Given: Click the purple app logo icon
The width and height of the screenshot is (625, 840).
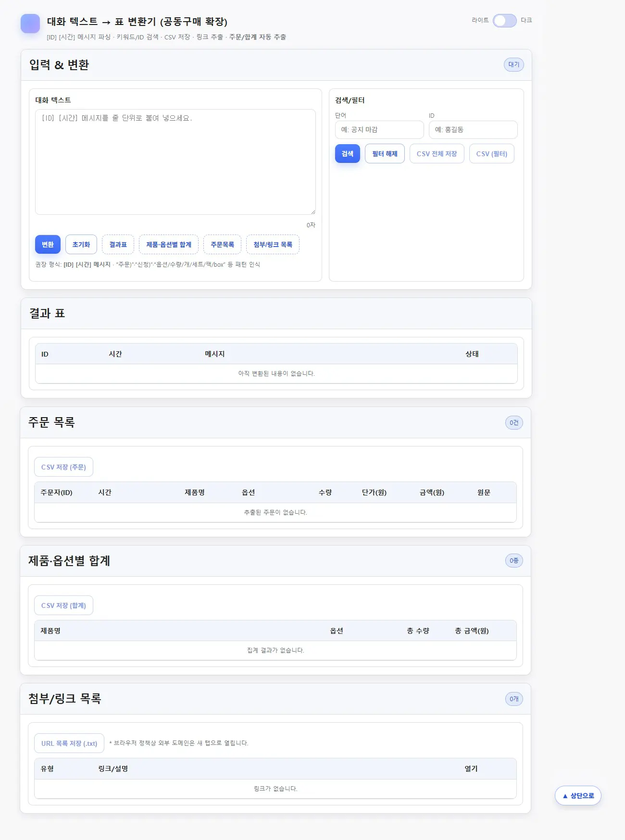Looking at the screenshot, I should pyautogui.click(x=30, y=24).
